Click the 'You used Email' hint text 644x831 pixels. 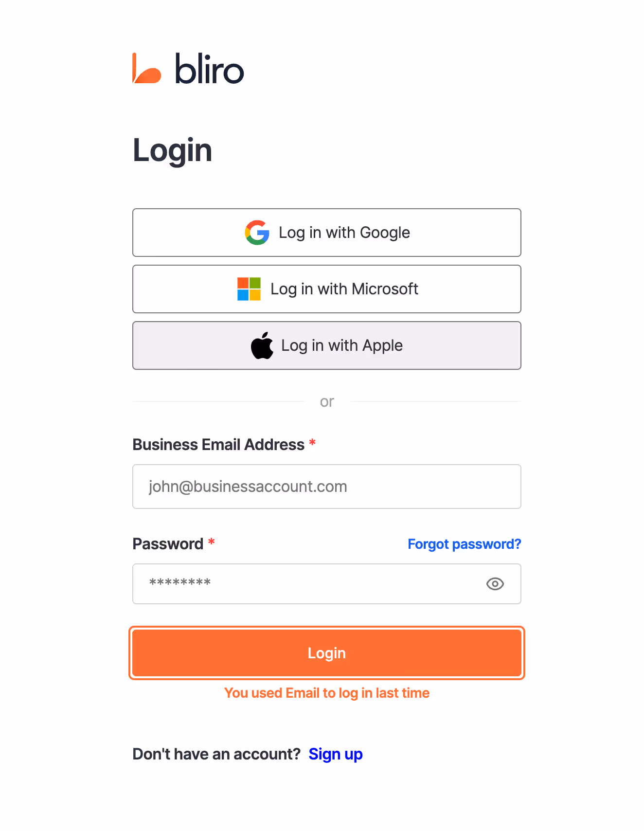pyautogui.click(x=327, y=693)
